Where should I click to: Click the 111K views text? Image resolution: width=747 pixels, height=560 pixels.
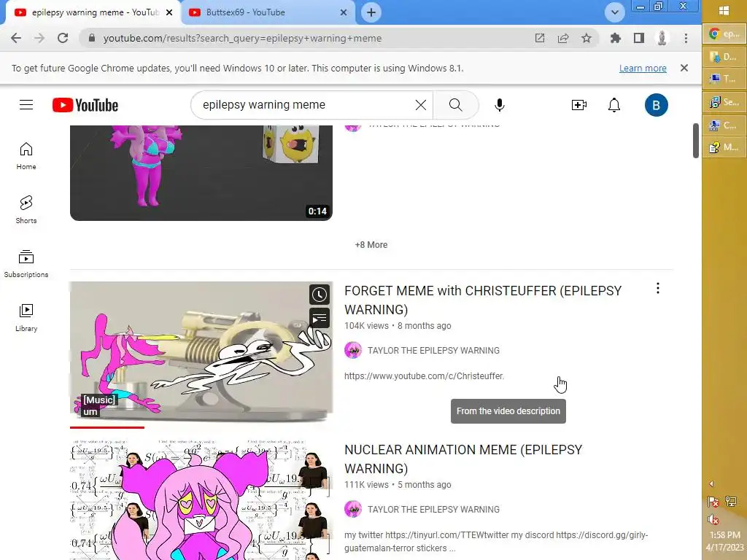coord(366,485)
